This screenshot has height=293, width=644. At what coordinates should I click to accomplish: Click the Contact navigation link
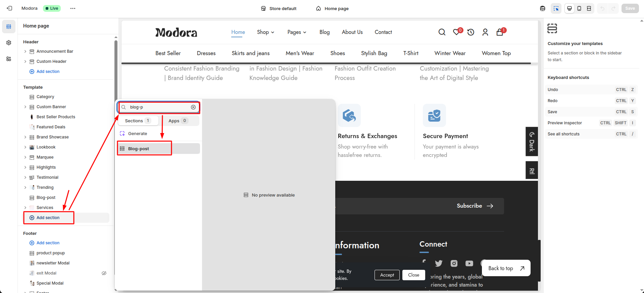(383, 32)
